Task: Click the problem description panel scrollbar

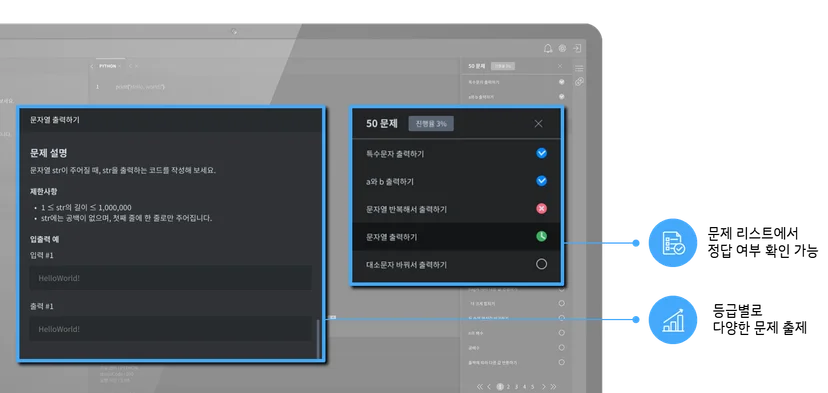Action: click(318, 339)
